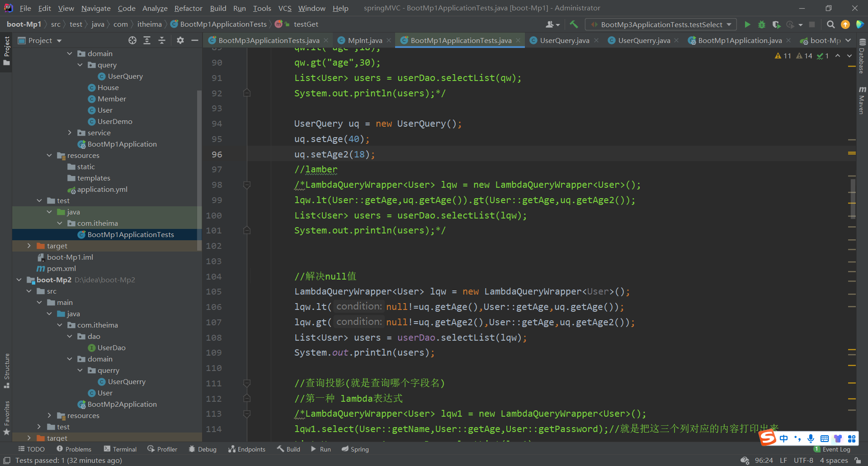Image resolution: width=868 pixels, height=466 pixels.
Task: Click the Sogou input method logo
Action: click(x=768, y=438)
